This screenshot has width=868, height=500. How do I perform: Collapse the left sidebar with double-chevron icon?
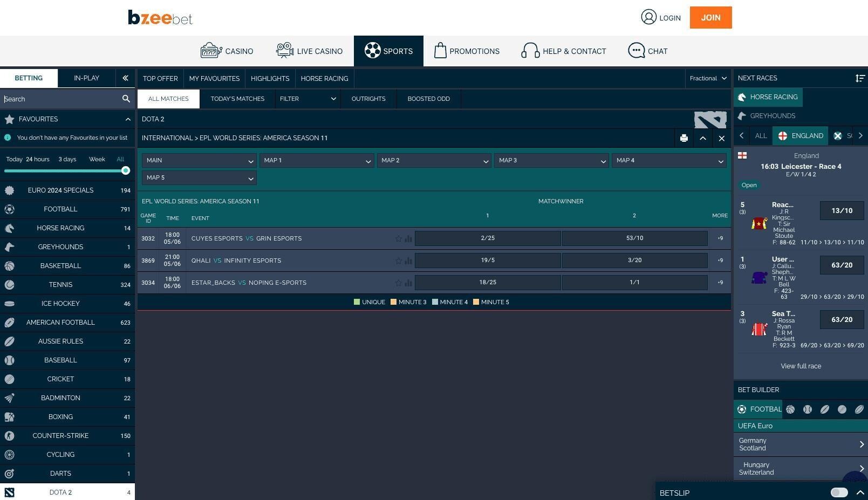pos(125,78)
